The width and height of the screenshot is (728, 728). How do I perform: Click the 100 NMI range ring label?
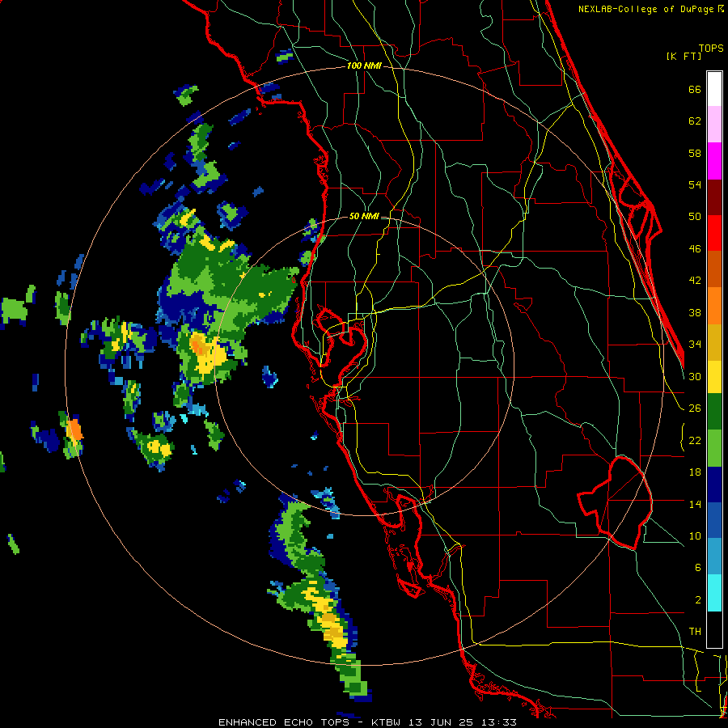pyautogui.click(x=364, y=66)
